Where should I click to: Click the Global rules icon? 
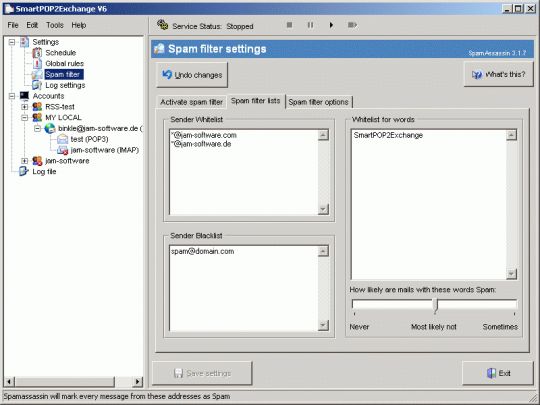[37, 63]
